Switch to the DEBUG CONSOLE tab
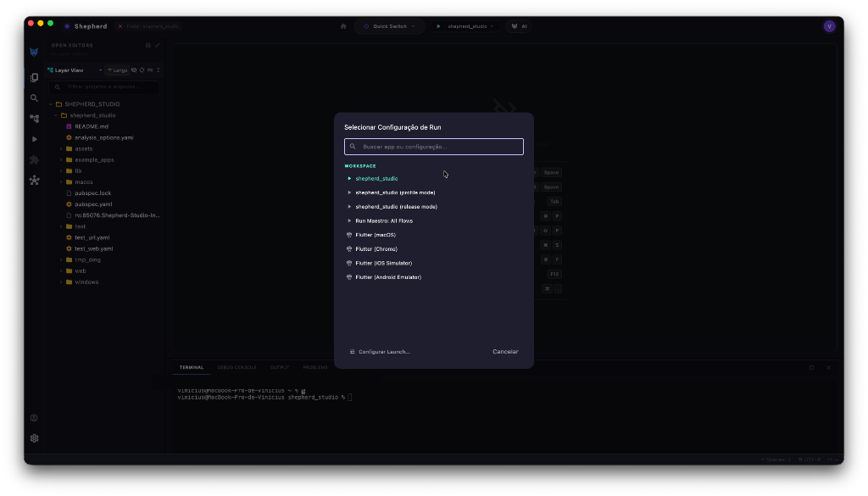868x496 pixels. pyautogui.click(x=237, y=368)
